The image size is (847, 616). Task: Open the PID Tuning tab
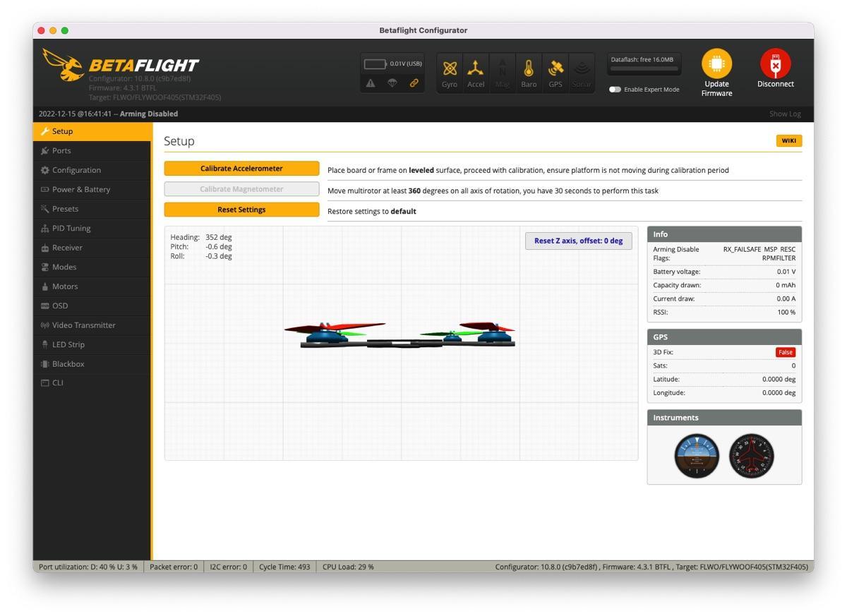coord(92,228)
